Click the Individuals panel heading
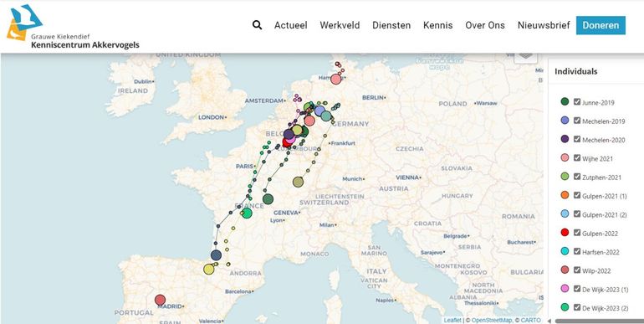 575,71
